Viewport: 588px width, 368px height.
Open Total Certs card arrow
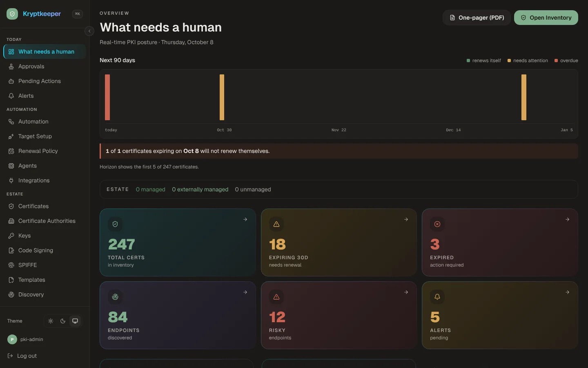coord(245,219)
